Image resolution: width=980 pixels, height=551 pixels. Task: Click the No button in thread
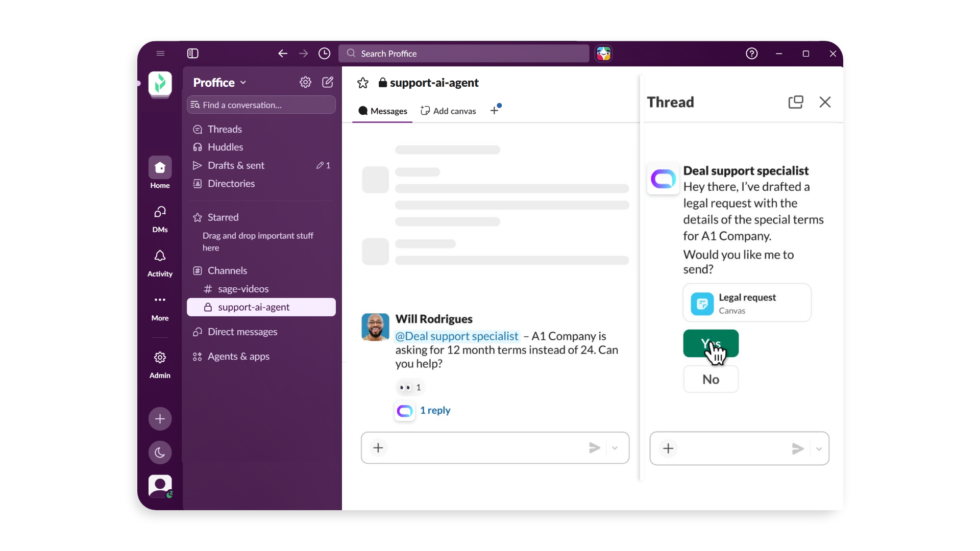tap(711, 380)
